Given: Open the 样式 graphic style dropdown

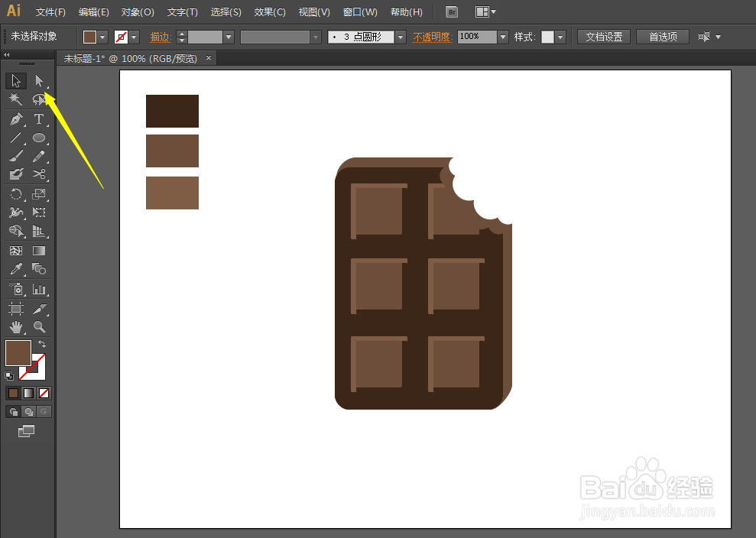Looking at the screenshot, I should click(560, 37).
